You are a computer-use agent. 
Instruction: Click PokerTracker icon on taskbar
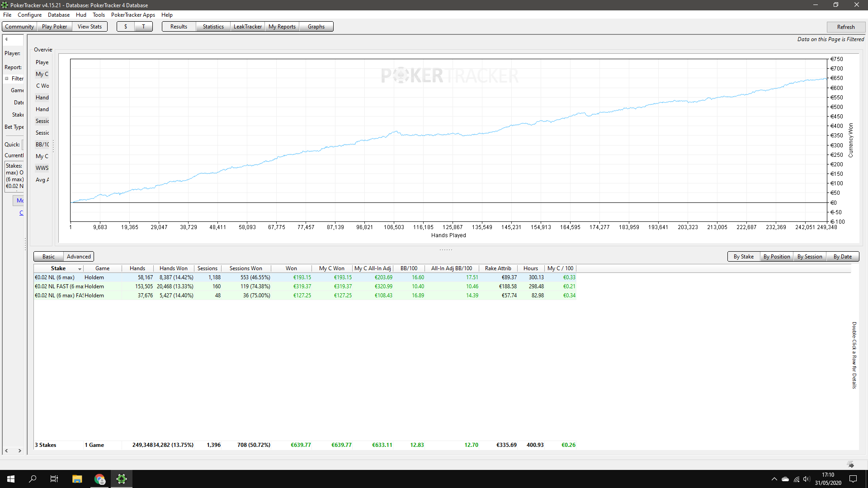(122, 479)
